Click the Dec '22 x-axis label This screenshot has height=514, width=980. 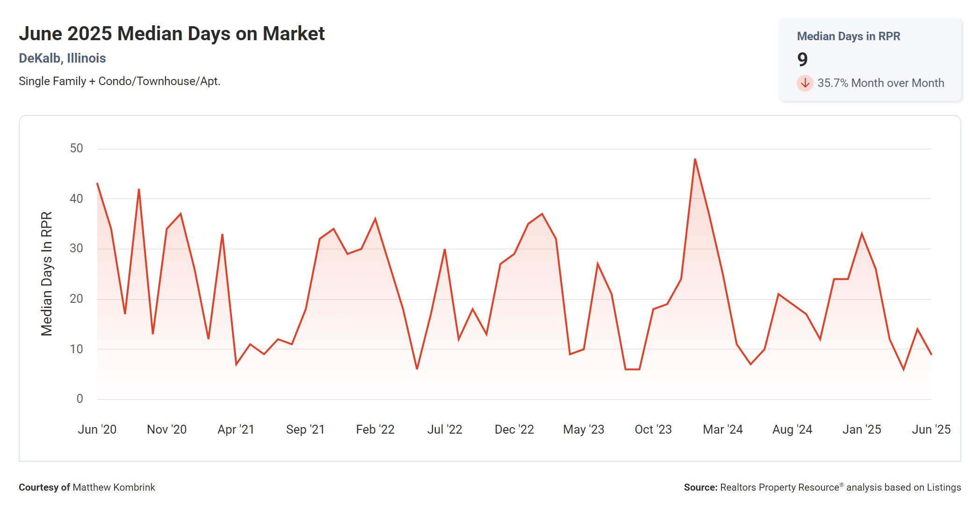514,429
